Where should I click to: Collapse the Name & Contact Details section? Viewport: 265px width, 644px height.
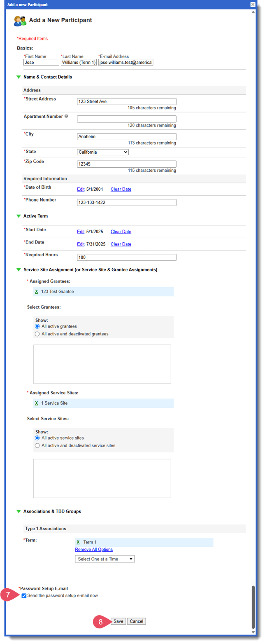tap(18, 77)
